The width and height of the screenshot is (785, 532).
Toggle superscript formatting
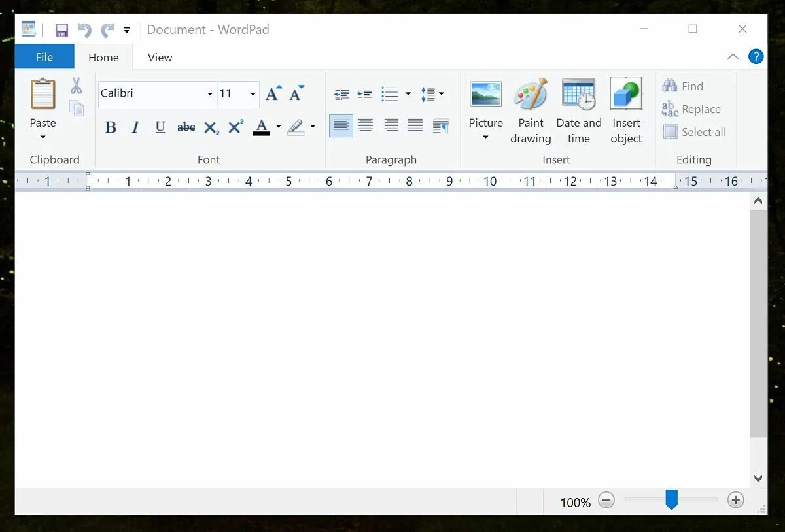click(x=235, y=127)
